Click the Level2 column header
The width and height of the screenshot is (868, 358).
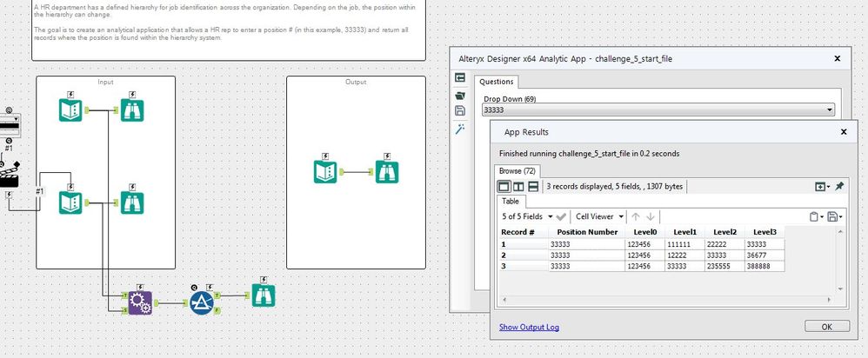tap(724, 232)
